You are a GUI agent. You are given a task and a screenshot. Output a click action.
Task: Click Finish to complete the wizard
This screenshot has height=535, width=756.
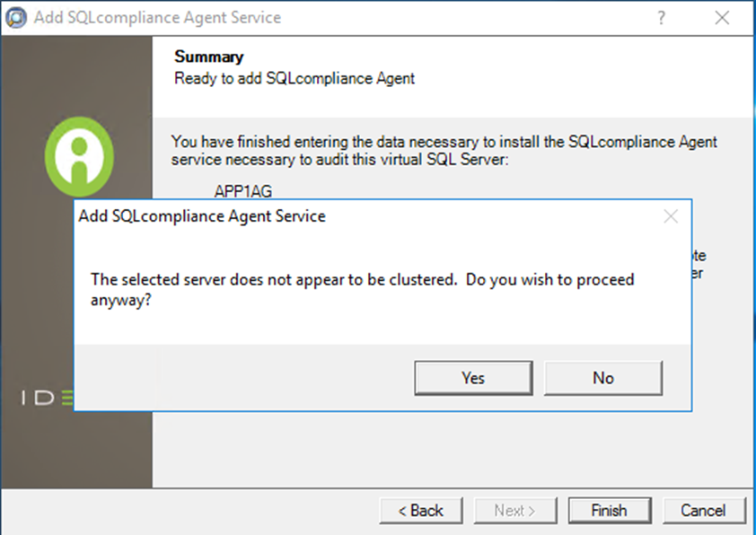point(609,510)
